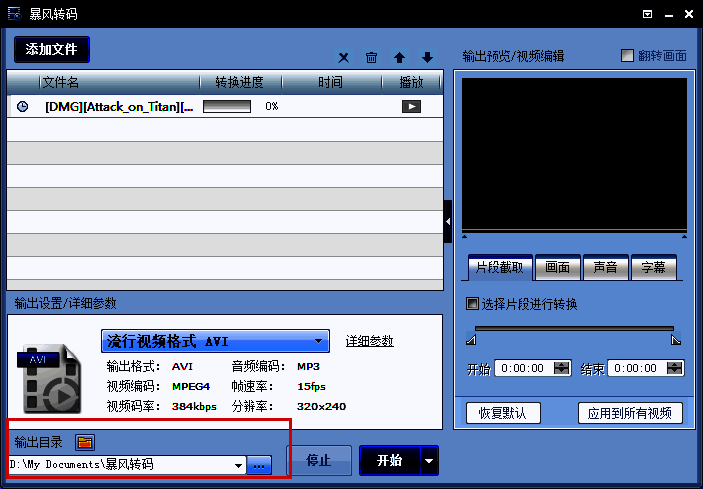Click the 开始 time input field
703x489 pixels.
pos(524,368)
